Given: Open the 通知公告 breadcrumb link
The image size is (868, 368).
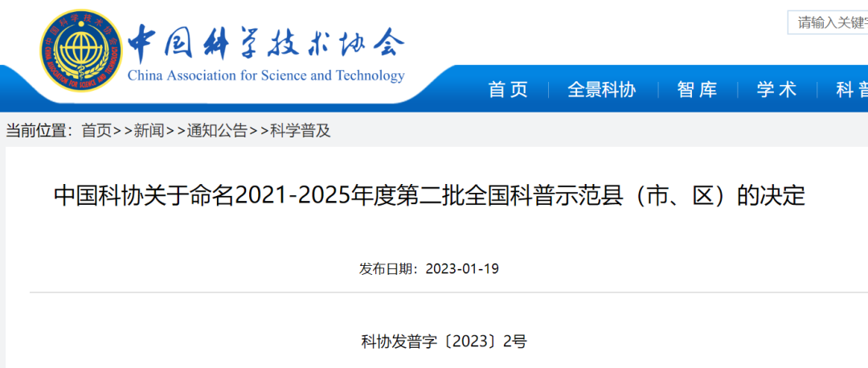Looking at the screenshot, I should pos(217,131).
